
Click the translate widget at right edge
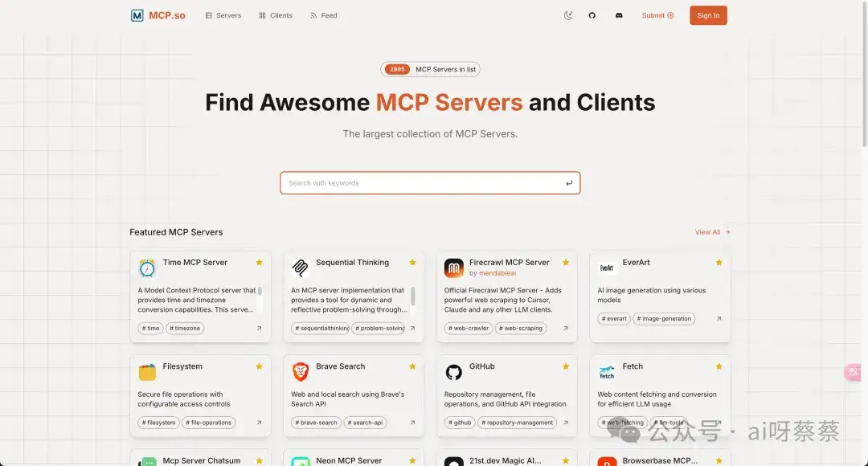point(854,372)
